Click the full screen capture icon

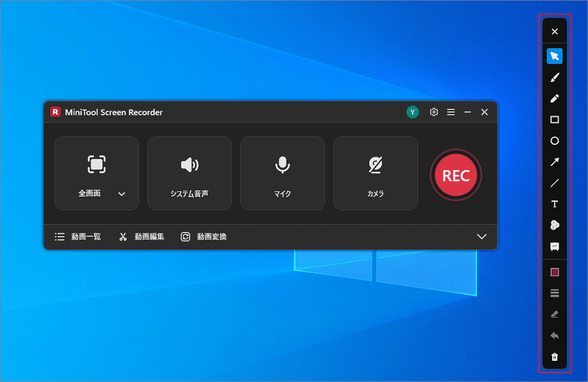[x=96, y=164]
